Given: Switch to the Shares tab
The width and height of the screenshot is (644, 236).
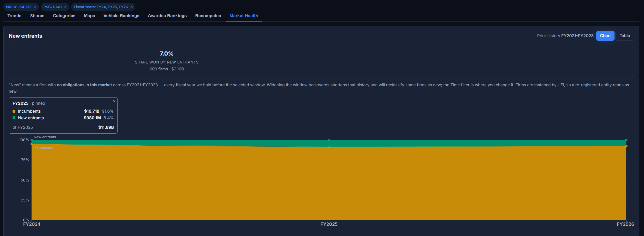Looking at the screenshot, I should pos(37,16).
